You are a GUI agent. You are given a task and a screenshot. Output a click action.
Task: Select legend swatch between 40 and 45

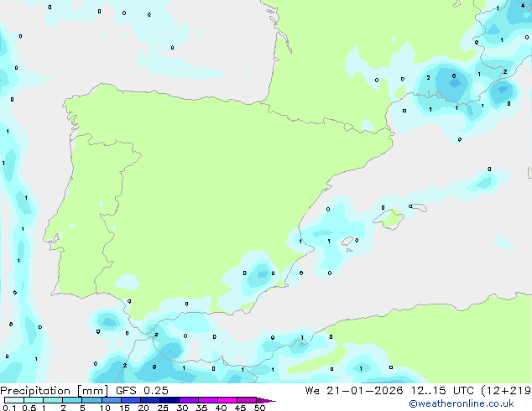click(227, 400)
